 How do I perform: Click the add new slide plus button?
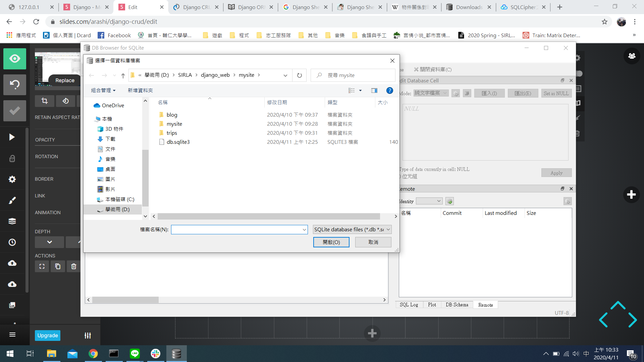click(x=631, y=195)
